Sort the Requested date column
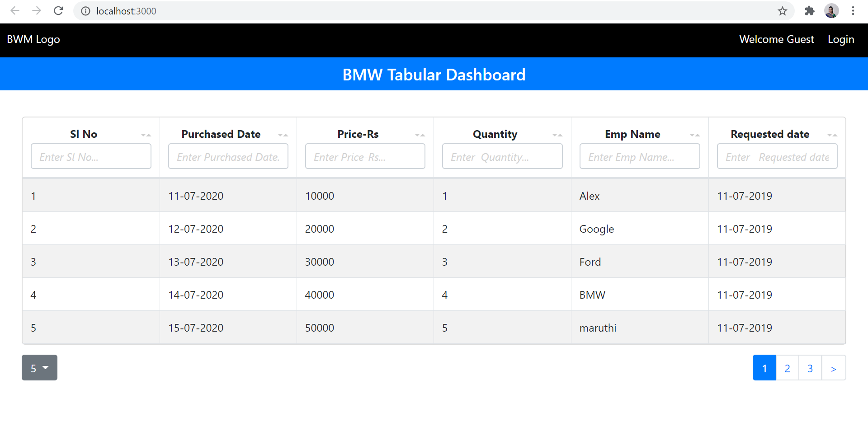The image size is (868, 422). tap(833, 134)
